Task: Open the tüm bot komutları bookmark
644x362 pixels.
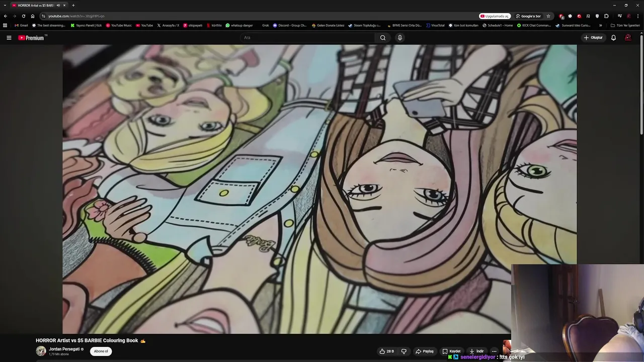Action: click(x=463, y=25)
